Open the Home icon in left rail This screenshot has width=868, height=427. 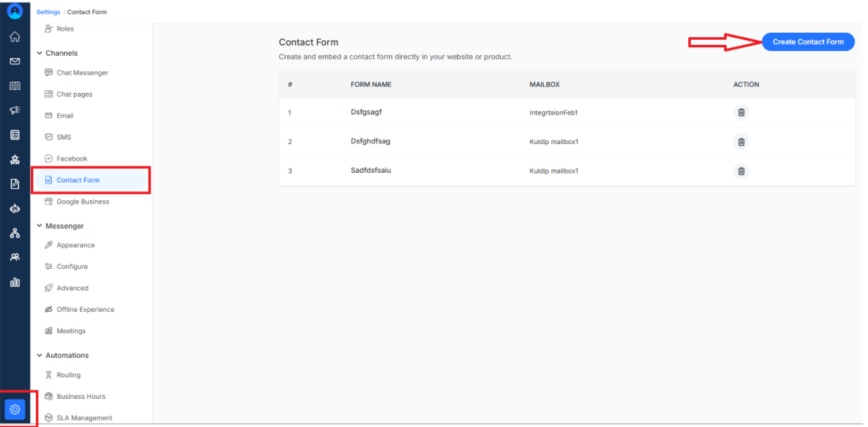point(15,36)
